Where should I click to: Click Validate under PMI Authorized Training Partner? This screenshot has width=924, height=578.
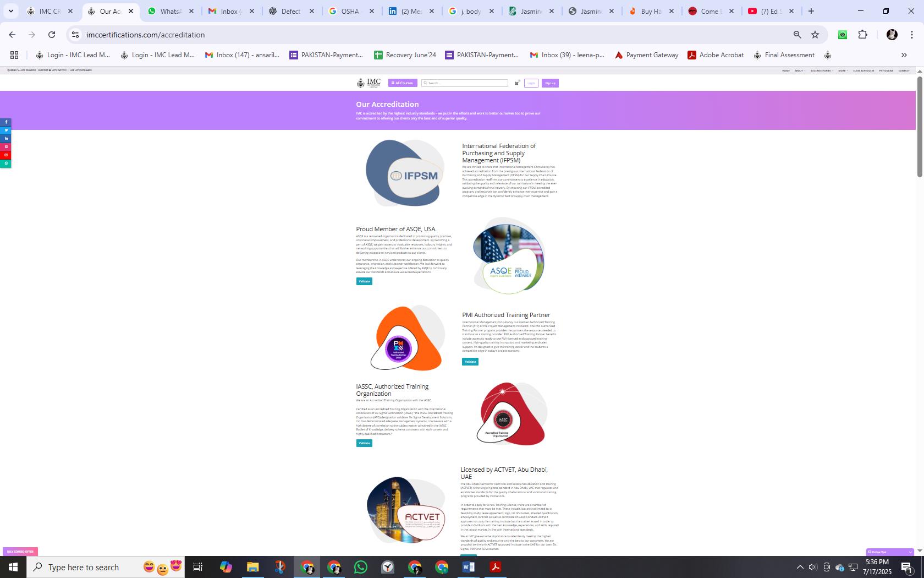pos(470,362)
